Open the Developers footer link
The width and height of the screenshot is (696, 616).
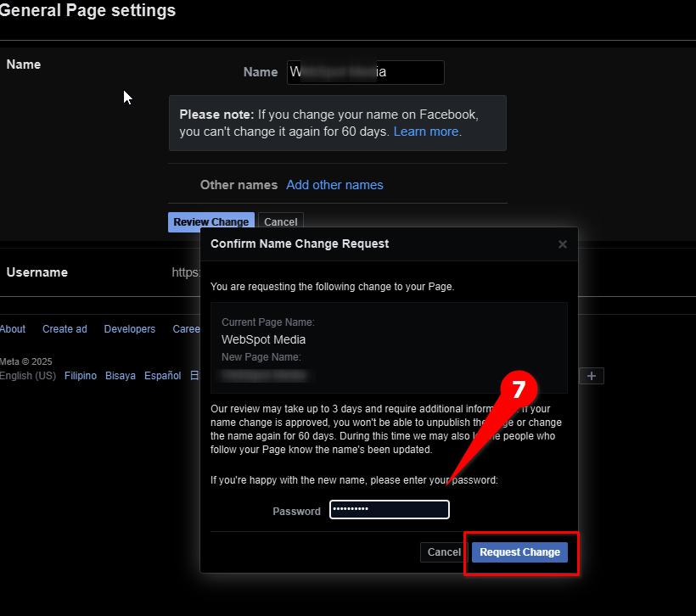coord(130,329)
